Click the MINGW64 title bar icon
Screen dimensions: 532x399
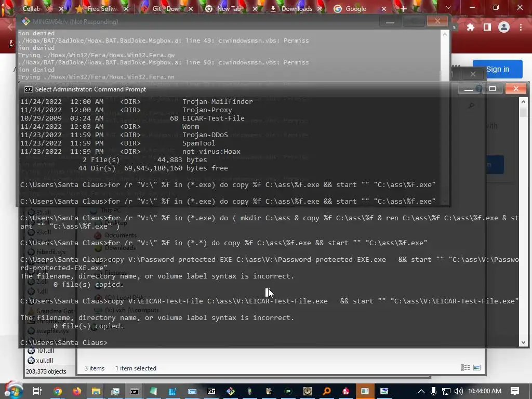pos(26,21)
